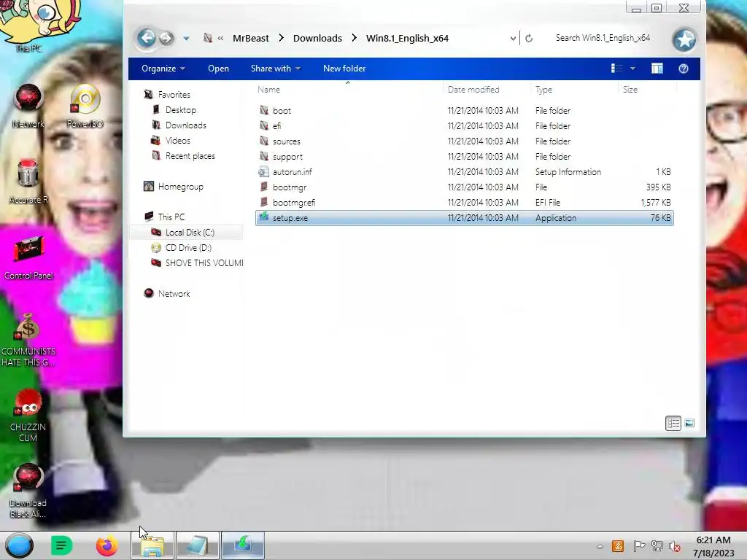Open the notepad taskbar button
This screenshot has height=560, width=747.
(198, 545)
